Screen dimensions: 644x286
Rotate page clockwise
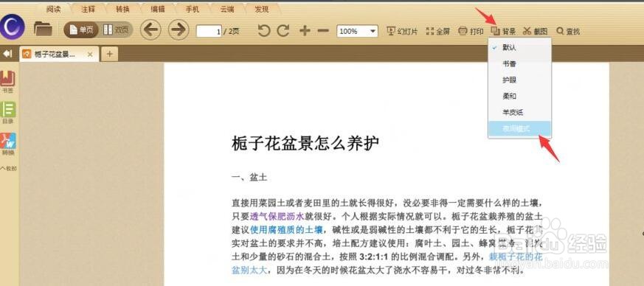[x=283, y=31]
